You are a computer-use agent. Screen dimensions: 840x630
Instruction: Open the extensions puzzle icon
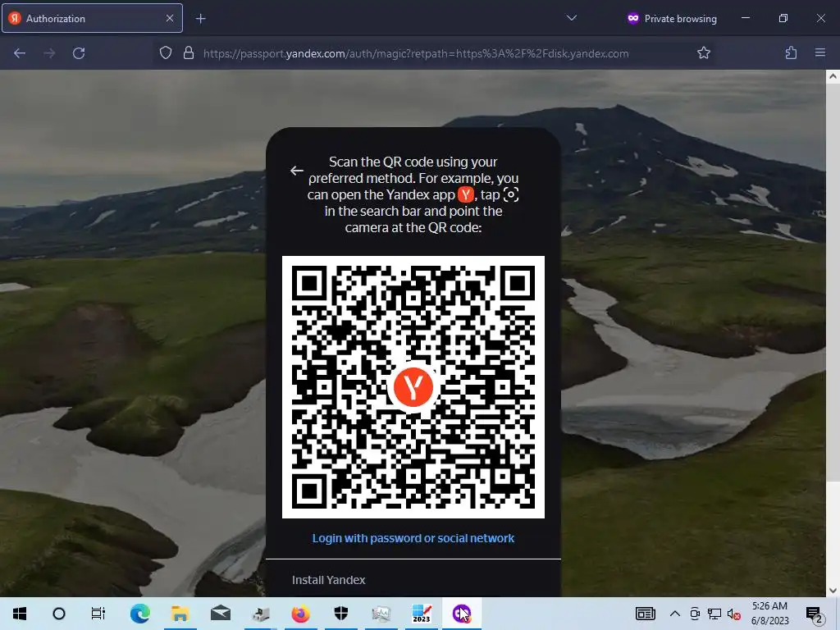click(791, 52)
